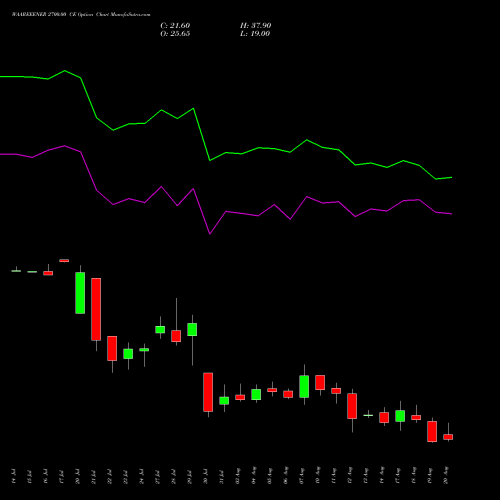Click the 07 Aug date label
This screenshot has height=500, width=500.
click(302, 476)
